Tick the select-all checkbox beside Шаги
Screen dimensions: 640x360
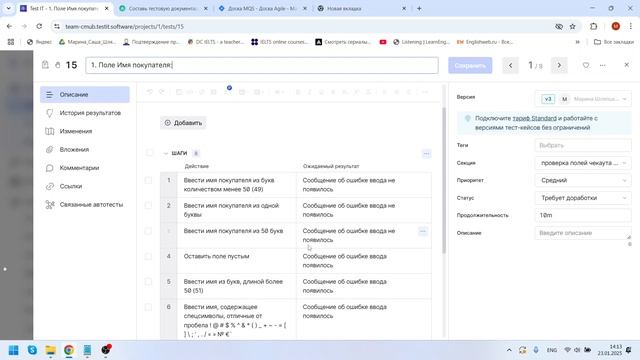pyautogui.click(x=149, y=153)
